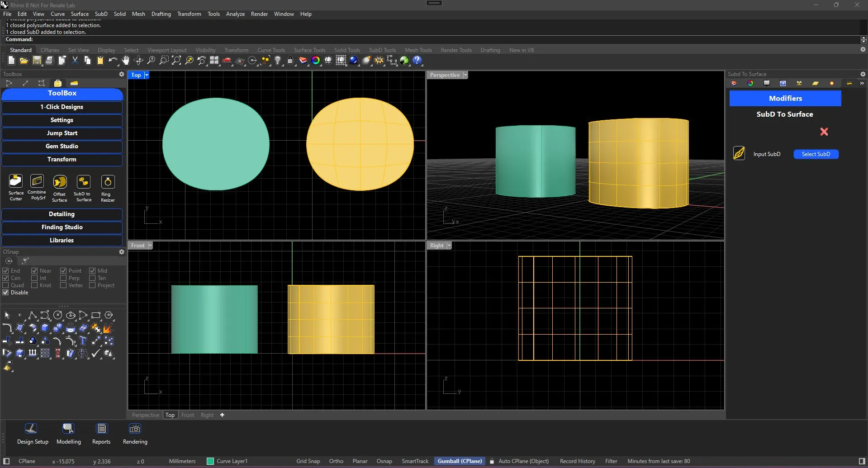
Task: Open Gem Studio from the ToolBox
Action: click(62, 146)
